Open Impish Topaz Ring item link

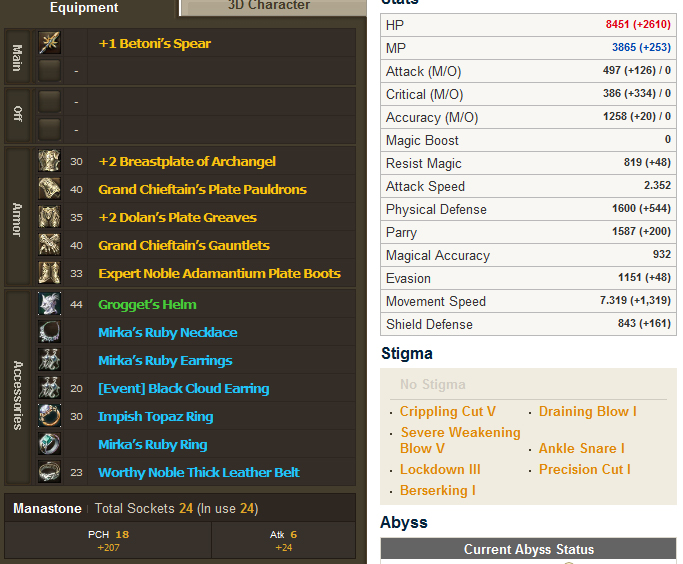tap(156, 416)
